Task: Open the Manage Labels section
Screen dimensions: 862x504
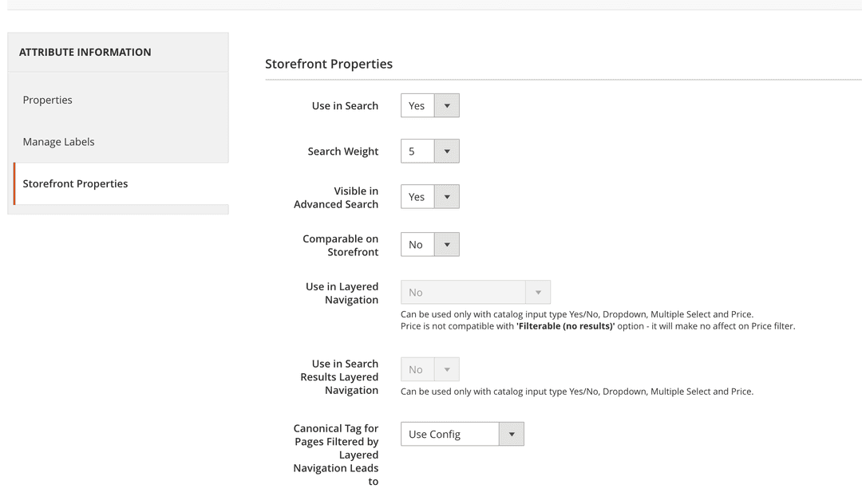Action: 58,141
